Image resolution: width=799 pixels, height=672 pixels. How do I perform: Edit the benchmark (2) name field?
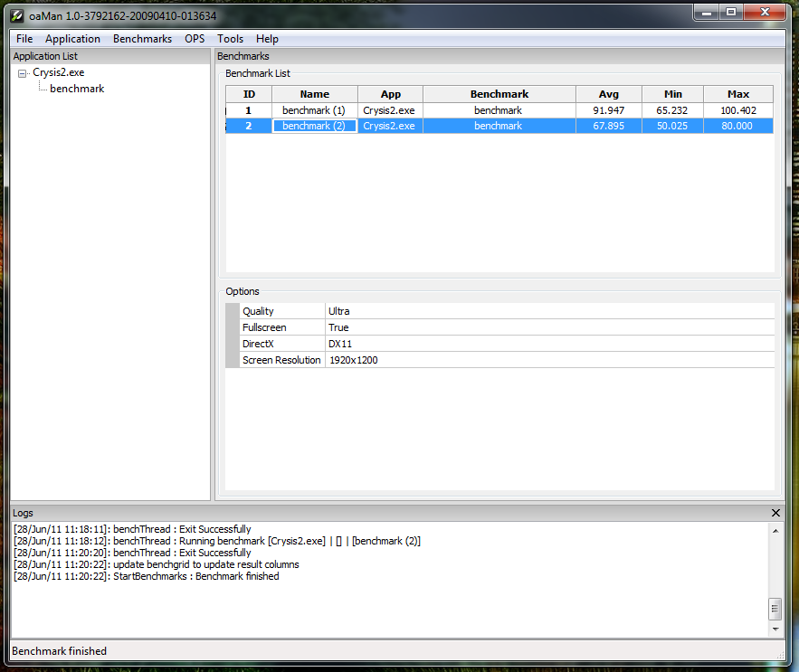(314, 127)
